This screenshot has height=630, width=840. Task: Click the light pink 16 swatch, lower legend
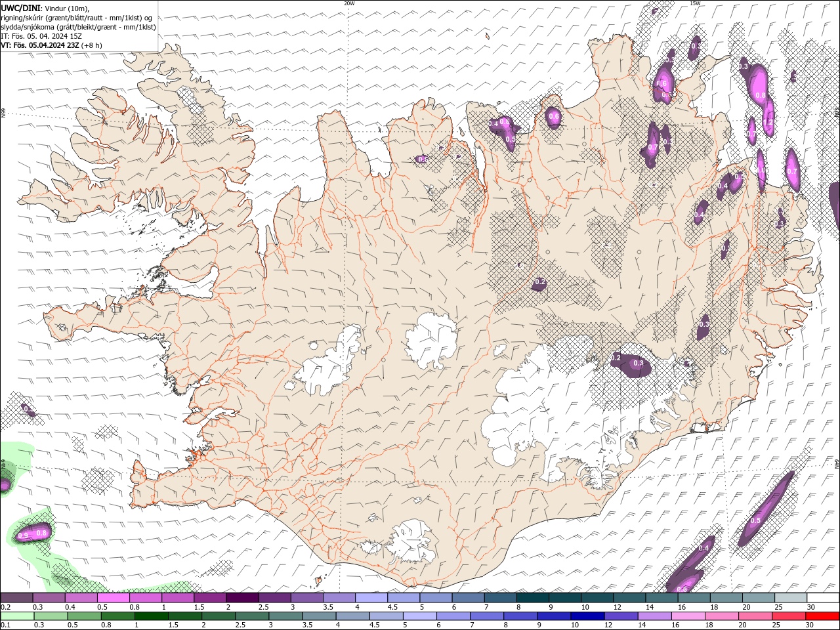pos(688,616)
